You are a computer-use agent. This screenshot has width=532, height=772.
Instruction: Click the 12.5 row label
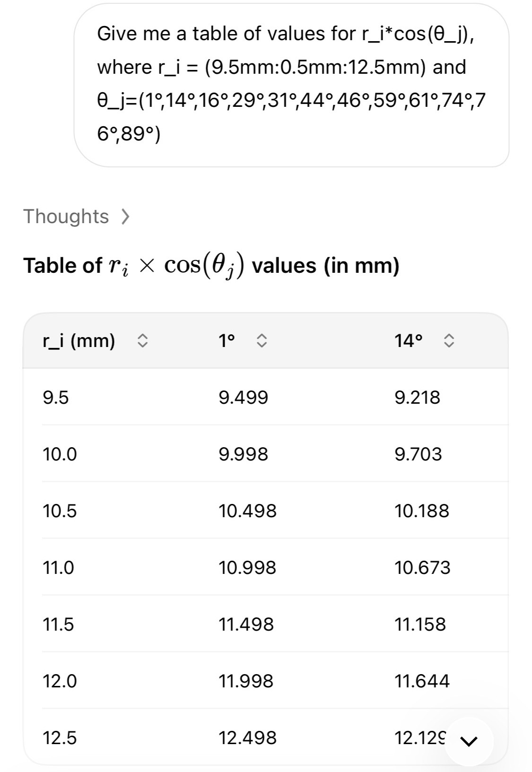tap(60, 737)
